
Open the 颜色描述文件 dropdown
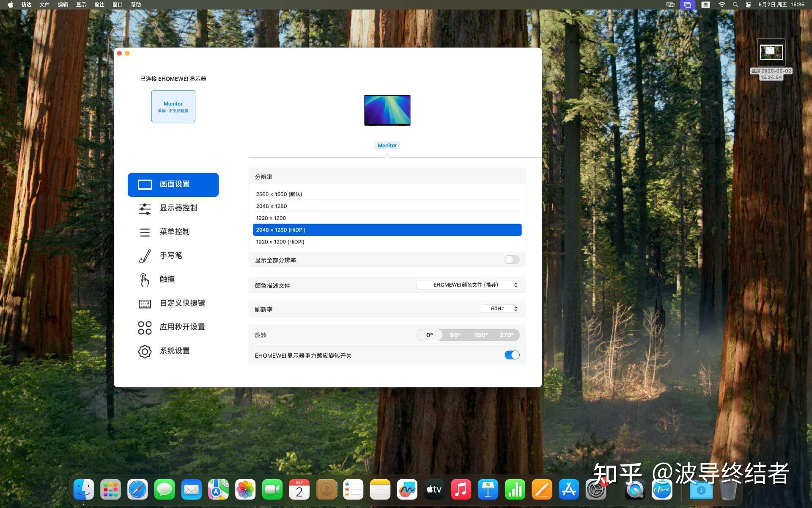pos(468,284)
